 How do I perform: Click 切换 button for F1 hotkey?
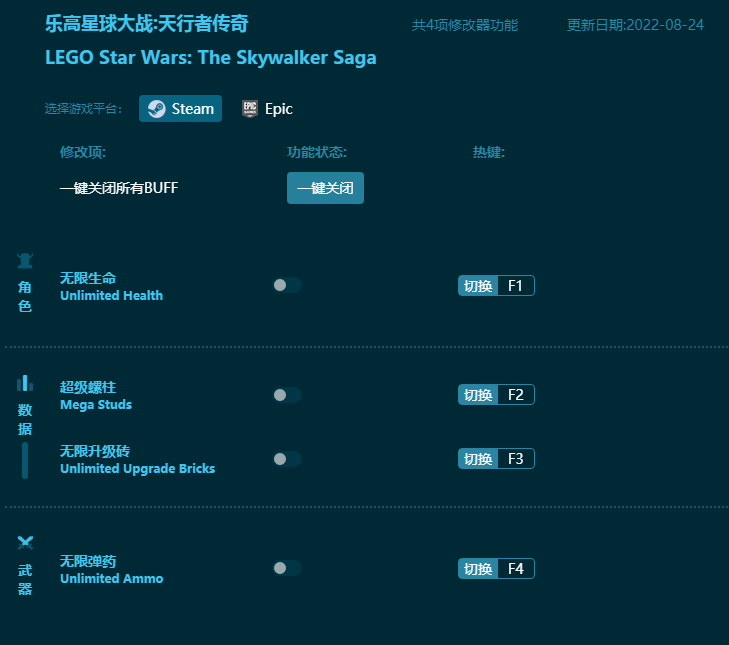tap(478, 286)
